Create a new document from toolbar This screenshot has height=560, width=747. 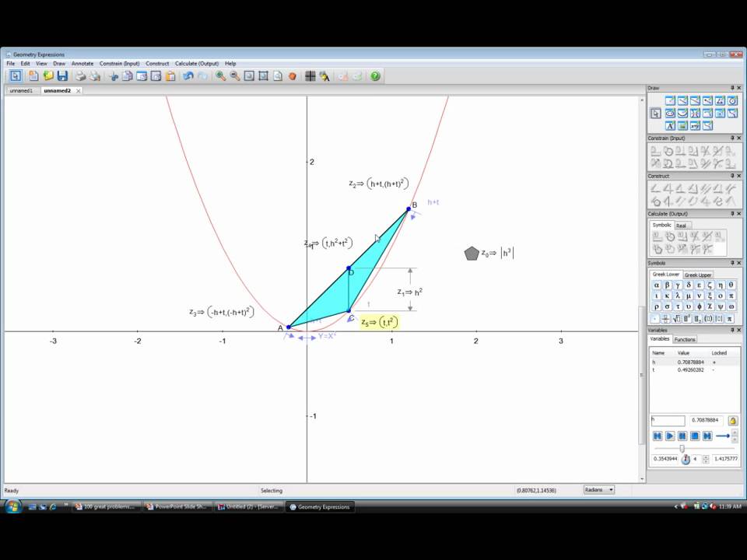pos(33,75)
